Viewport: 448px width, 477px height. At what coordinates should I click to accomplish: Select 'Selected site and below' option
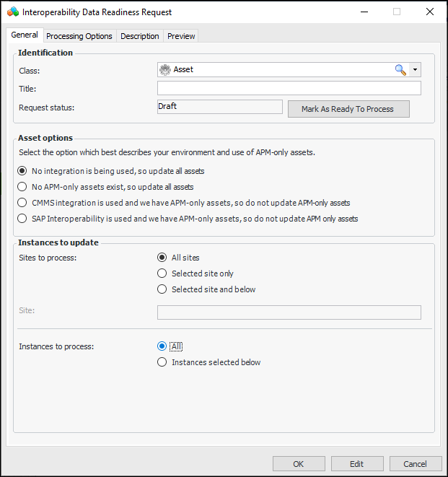point(162,289)
